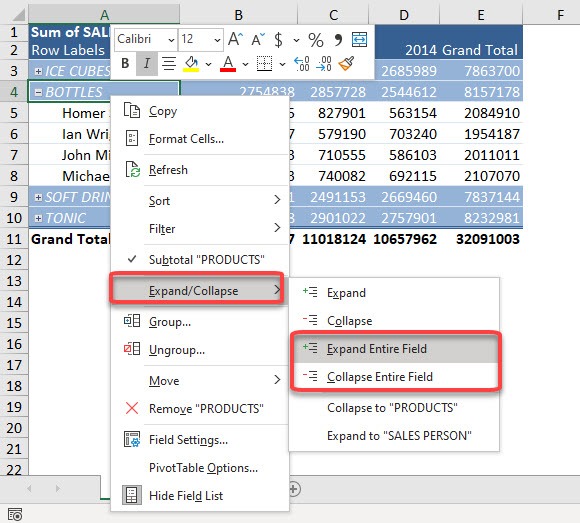The image size is (580, 523).
Task: Toggle Bold in mini toolbar
Action: (x=125, y=64)
